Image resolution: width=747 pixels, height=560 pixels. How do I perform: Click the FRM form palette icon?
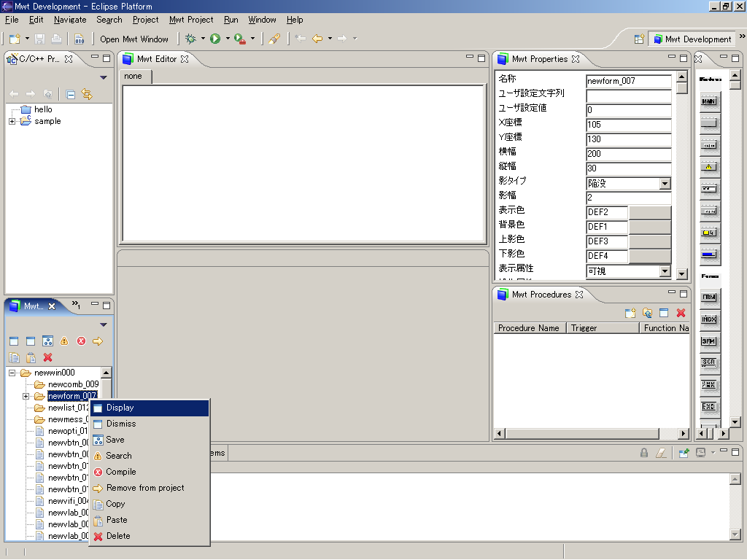click(709, 297)
